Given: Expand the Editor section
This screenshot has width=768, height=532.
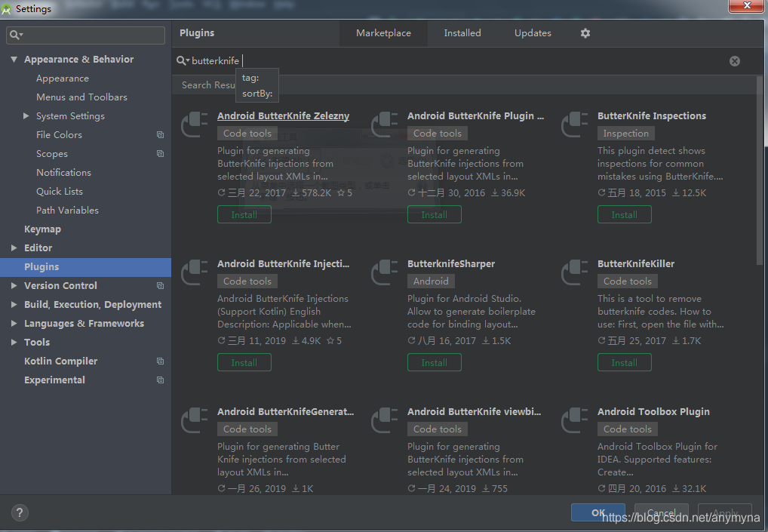Looking at the screenshot, I should pos(14,248).
